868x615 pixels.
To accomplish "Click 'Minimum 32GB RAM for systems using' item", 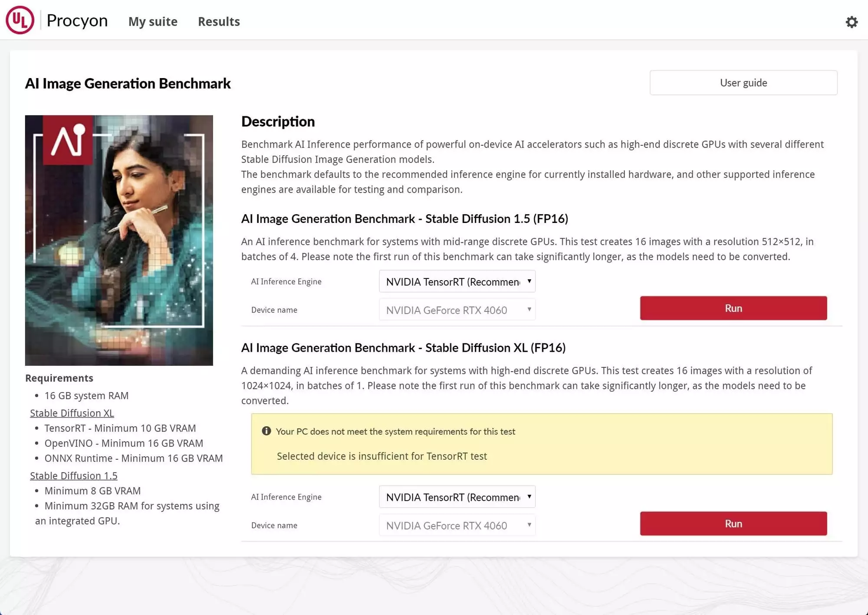I will (x=132, y=506).
